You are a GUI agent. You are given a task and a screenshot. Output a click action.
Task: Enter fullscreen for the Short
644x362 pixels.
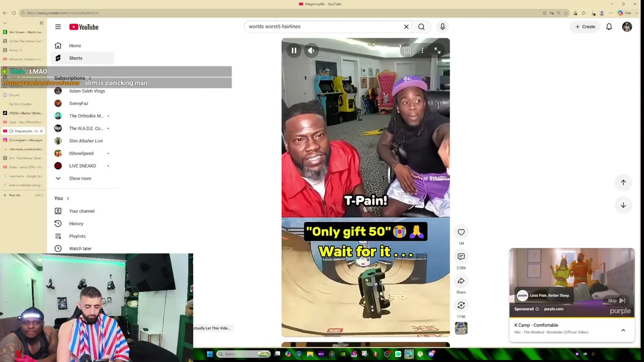437,50
